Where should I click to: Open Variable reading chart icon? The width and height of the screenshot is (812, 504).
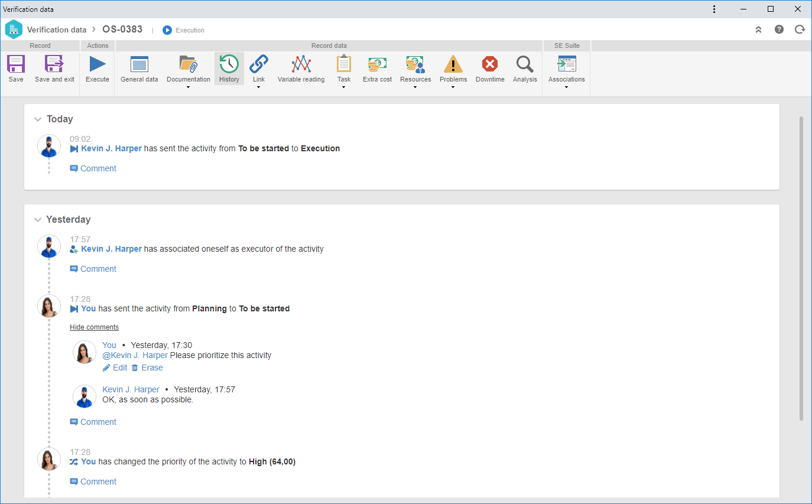301,64
